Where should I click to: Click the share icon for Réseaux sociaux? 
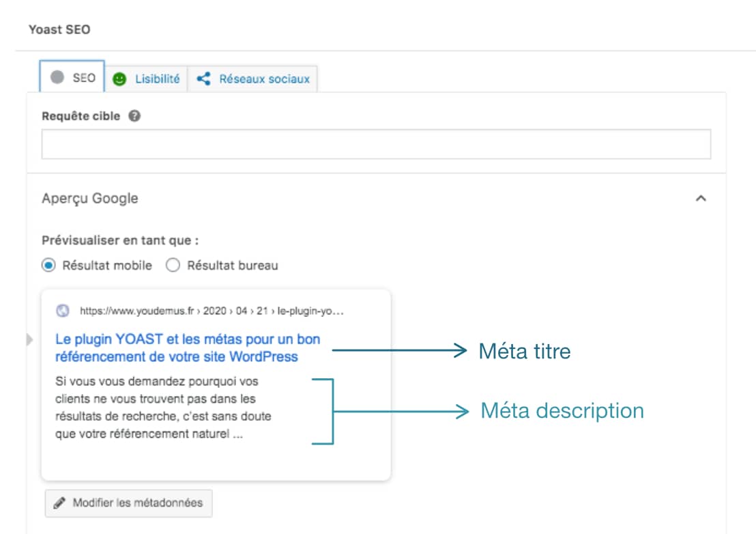[x=203, y=79]
